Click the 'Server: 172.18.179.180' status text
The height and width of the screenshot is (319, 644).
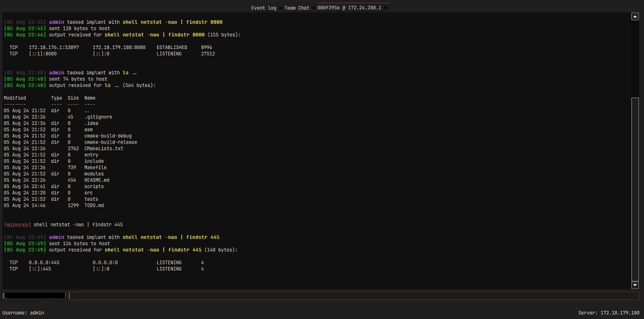[x=609, y=313]
